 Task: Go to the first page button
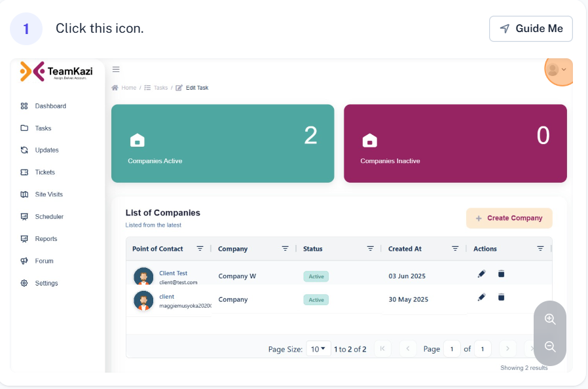[x=382, y=348]
